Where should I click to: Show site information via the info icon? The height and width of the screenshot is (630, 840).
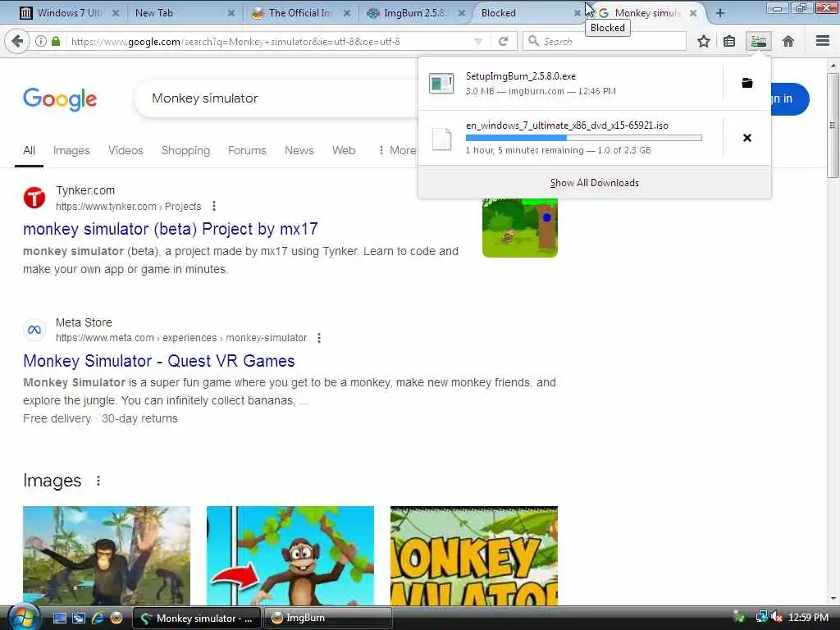point(41,41)
